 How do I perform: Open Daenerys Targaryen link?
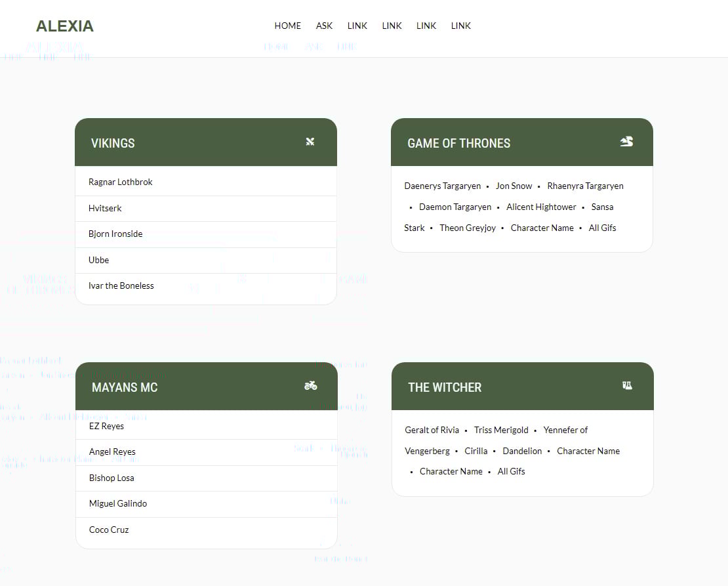[443, 186]
